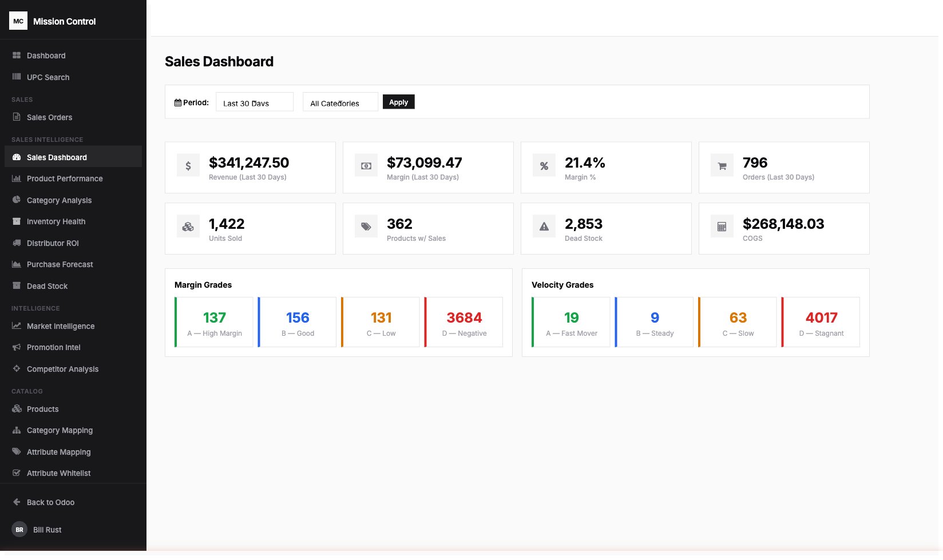
Task: Select Product Performance in the sidebar
Action: (x=64, y=178)
